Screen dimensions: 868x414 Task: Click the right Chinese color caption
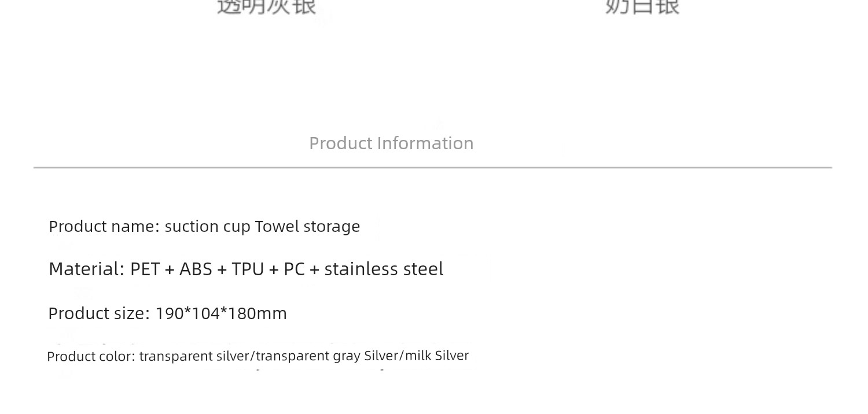(x=642, y=7)
